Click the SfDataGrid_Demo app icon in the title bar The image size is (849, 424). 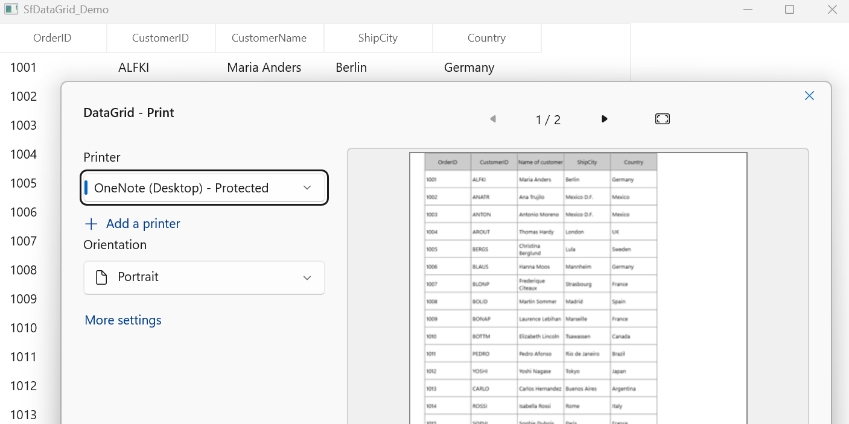[11, 9]
